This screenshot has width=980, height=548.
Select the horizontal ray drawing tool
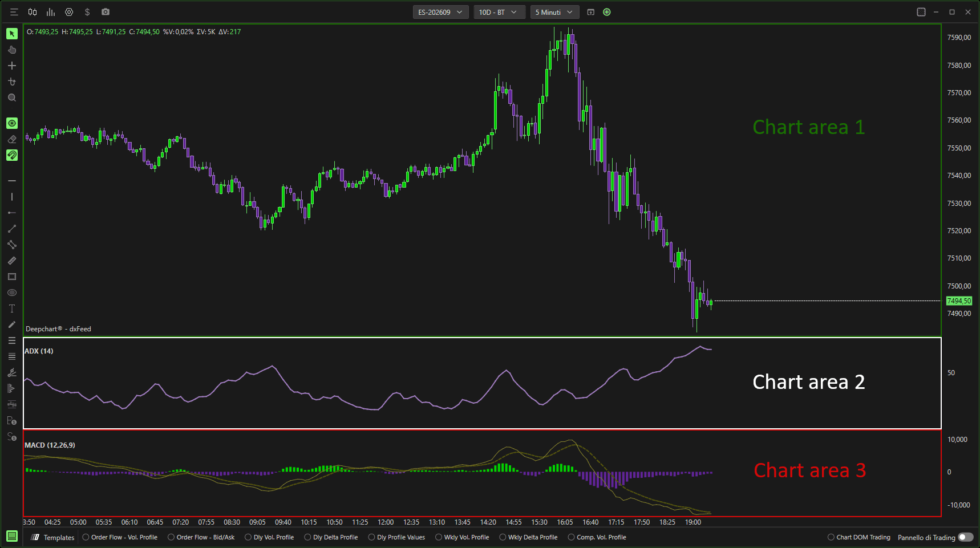pos(12,213)
